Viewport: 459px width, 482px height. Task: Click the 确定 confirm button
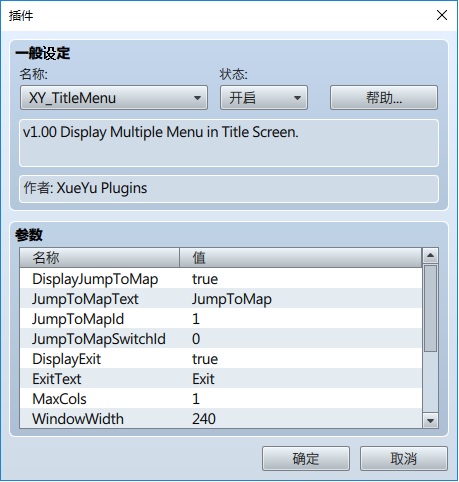306,458
